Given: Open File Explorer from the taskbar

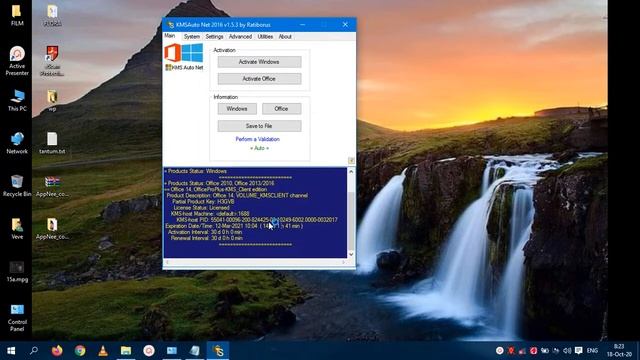Looking at the screenshot, I should click(126, 351).
